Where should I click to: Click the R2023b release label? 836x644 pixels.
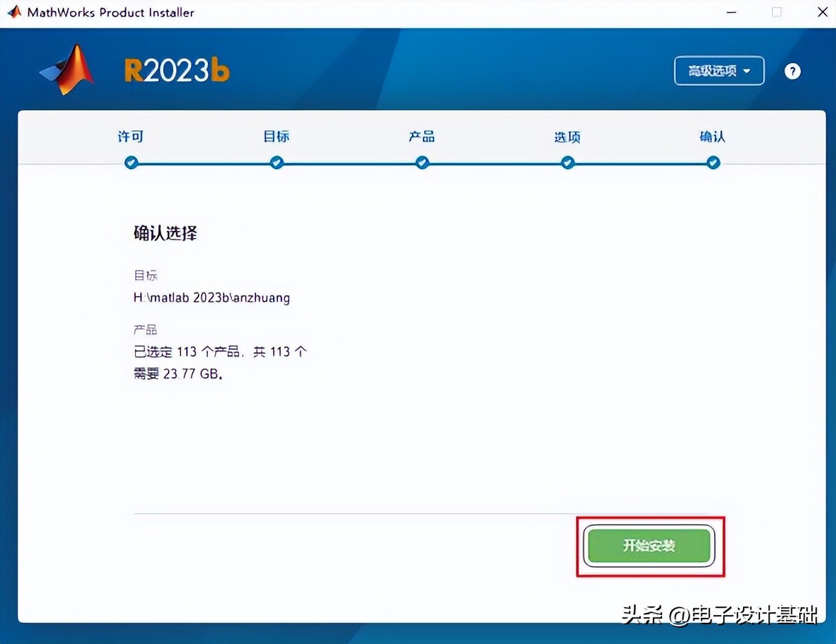[x=177, y=71]
